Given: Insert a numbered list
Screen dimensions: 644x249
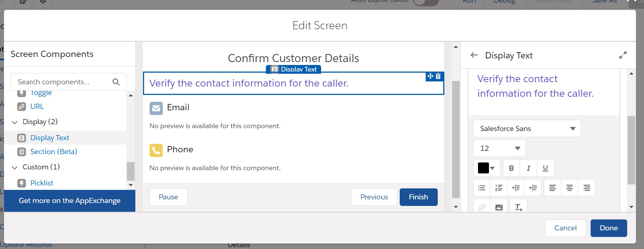Looking at the screenshot, I should pos(499,188).
